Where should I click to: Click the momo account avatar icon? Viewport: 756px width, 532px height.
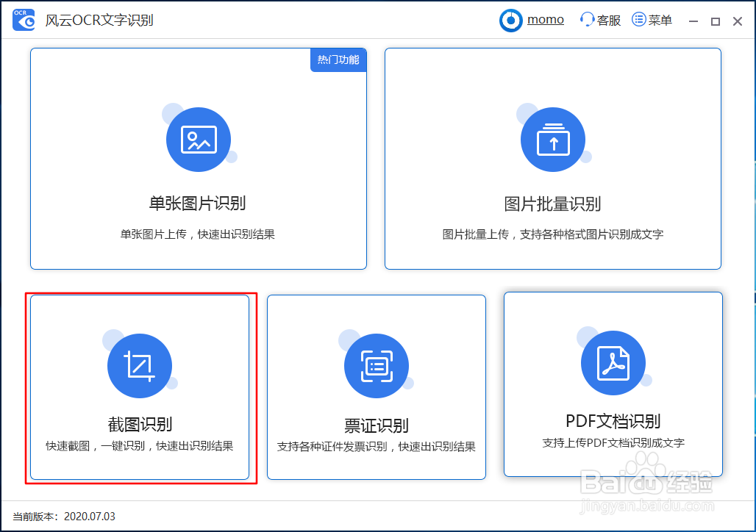(510, 20)
